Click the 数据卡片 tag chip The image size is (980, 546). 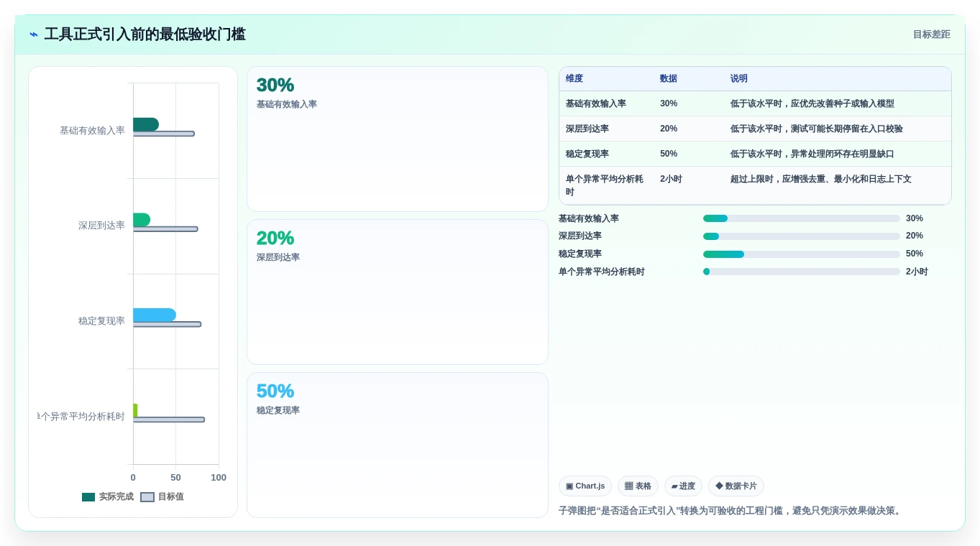point(736,486)
